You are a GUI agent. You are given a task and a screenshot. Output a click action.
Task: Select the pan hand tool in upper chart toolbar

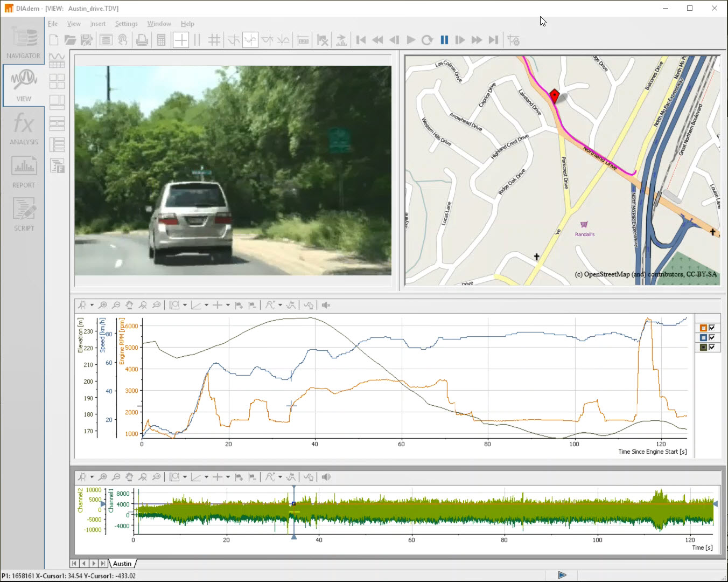(x=129, y=305)
